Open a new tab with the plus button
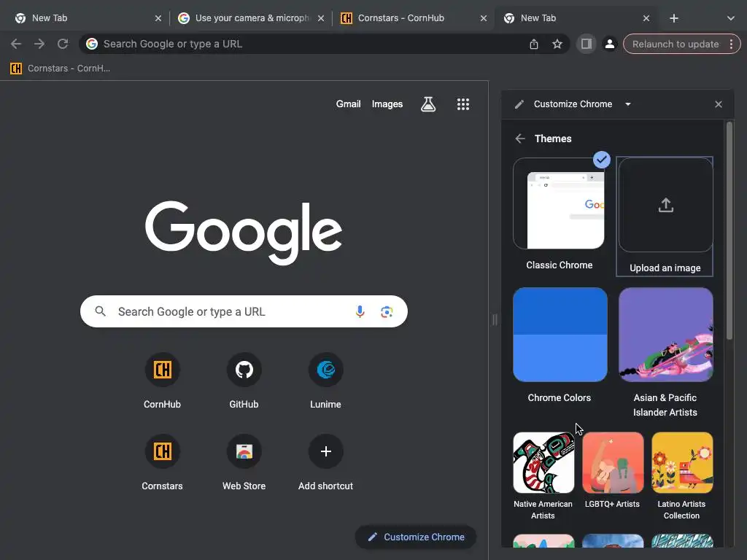 click(673, 18)
